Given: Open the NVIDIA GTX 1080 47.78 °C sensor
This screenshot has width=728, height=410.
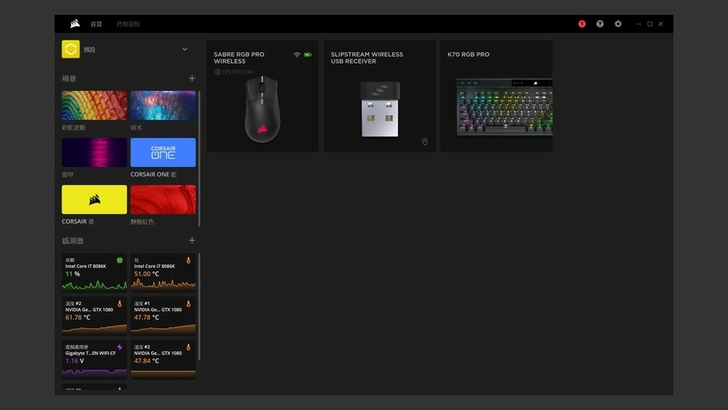Looking at the screenshot, I should 163,316.
